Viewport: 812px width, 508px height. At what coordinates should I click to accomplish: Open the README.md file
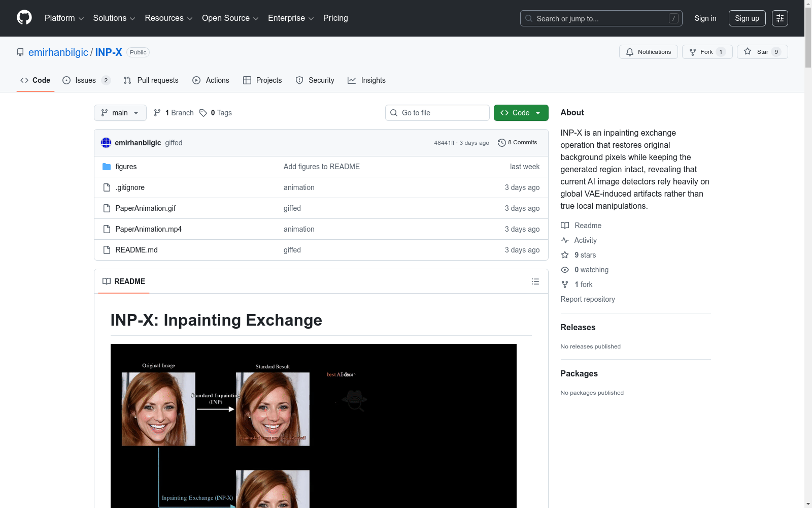point(137,250)
